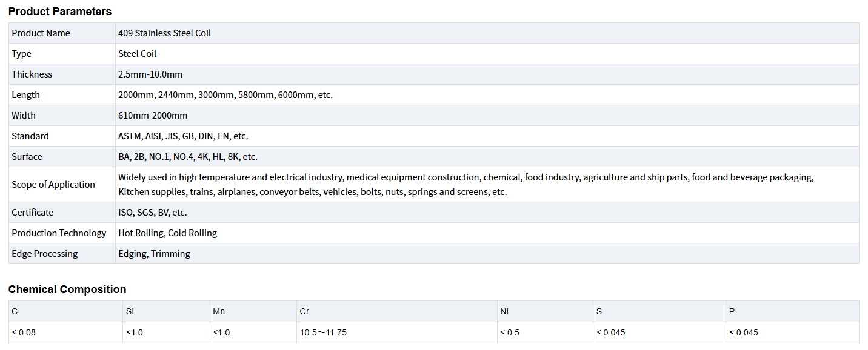Click the Scope of Application label
Image resolution: width=868 pixels, height=350 pixels.
[x=53, y=185]
